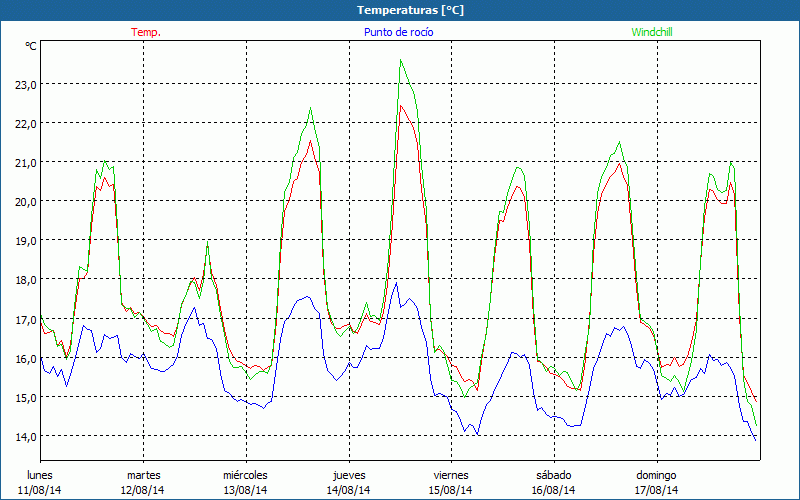
Task: Select the domingo day label
Action: pos(656,475)
